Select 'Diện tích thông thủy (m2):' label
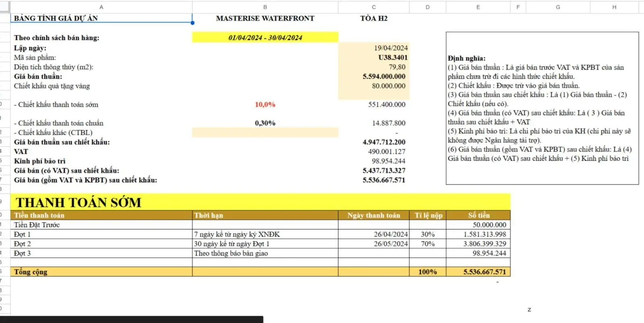Image resolution: width=644 pixels, height=323 pixels. click(54, 67)
